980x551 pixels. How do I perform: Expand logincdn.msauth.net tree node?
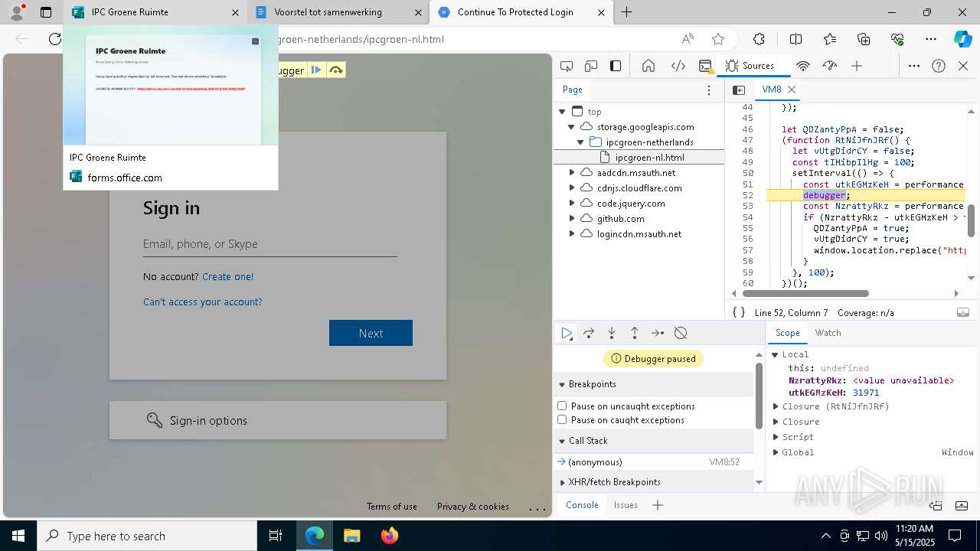point(571,234)
